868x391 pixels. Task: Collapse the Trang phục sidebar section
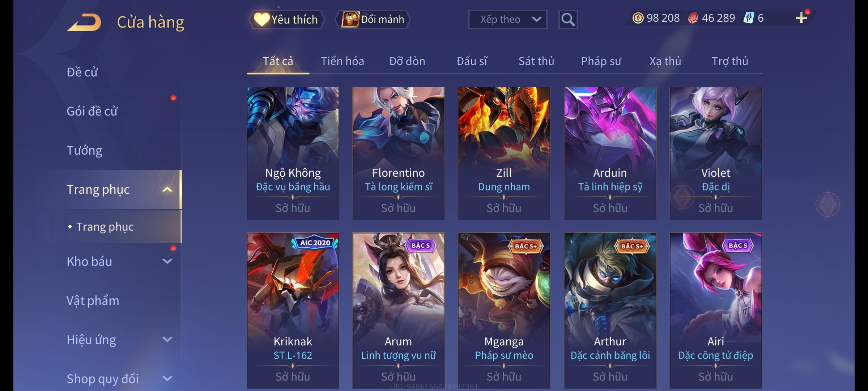click(x=167, y=189)
